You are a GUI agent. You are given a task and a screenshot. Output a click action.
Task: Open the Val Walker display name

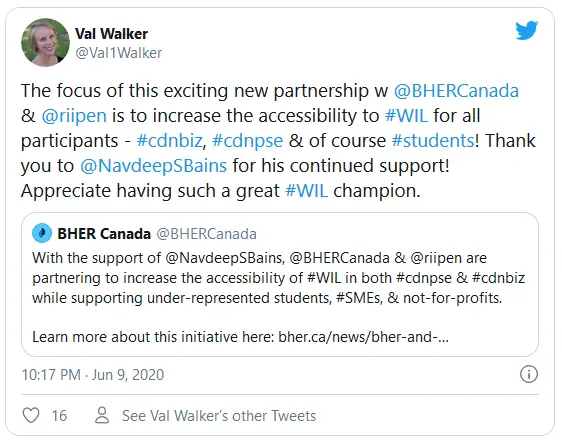[x=111, y=34]
